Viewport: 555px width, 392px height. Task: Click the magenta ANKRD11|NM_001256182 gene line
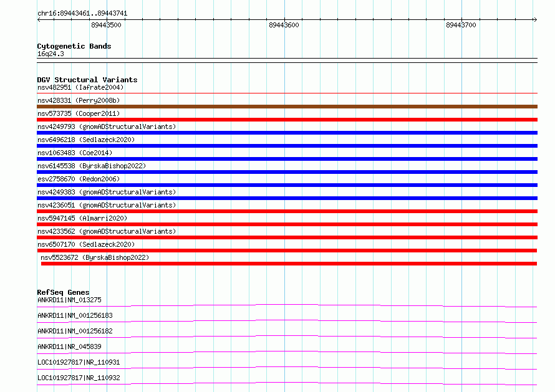pyautogui.click(x=287, y=337)
